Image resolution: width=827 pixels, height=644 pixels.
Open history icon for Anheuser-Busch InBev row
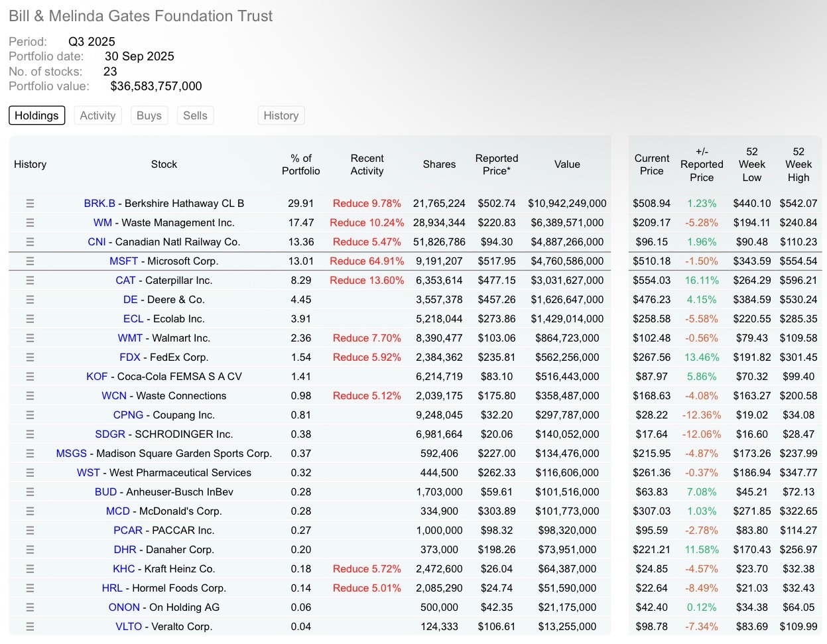point(30,492)
